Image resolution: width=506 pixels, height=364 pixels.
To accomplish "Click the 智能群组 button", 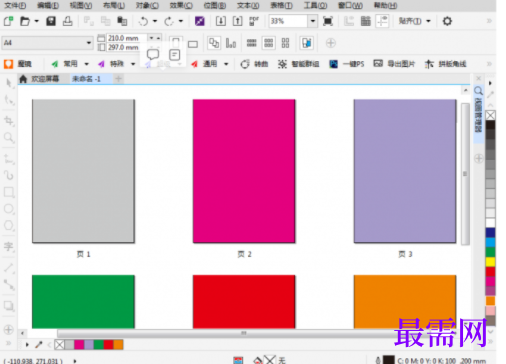I will point(298,64).
